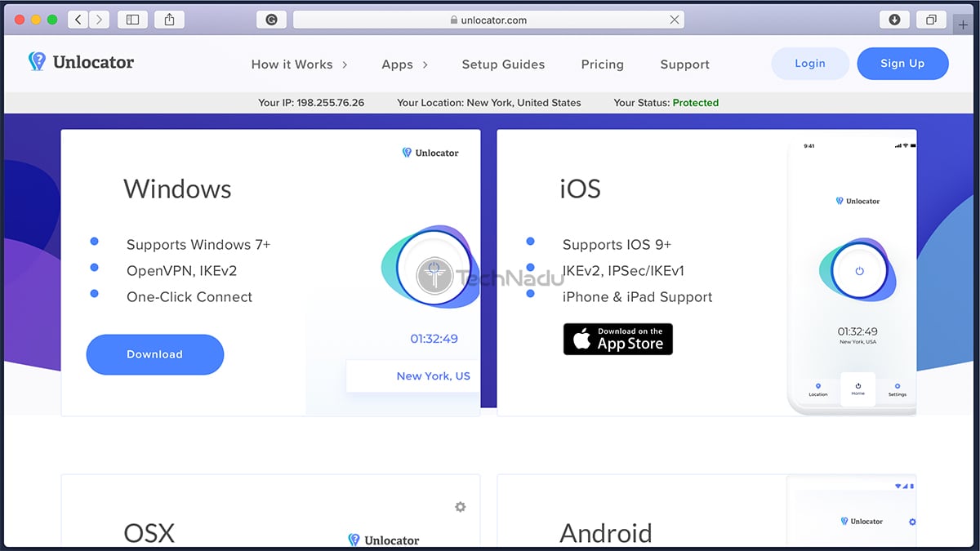The width and height of the screenshot is (980, 551).
Task: Activate the power toggle in the iOS preview
Action: tap(858, 270)
